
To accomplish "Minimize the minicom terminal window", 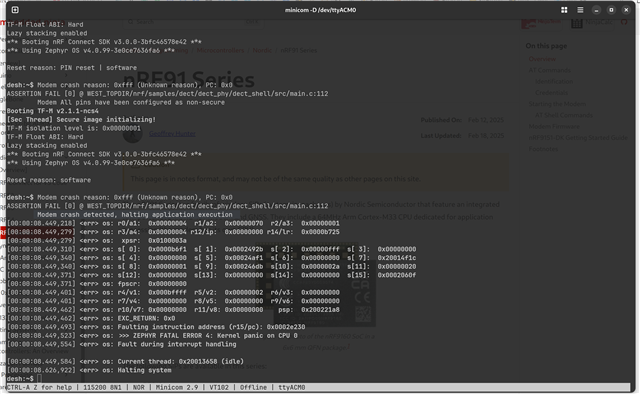I will click(x=596, y=10).
